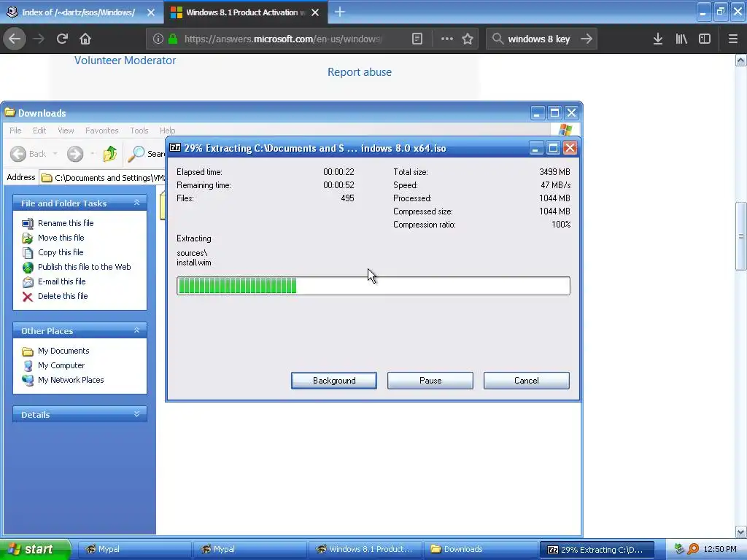This screenshot has width=747, height=560.
Task: Open the Back history dropdown arrow
Action: point(55,154)
